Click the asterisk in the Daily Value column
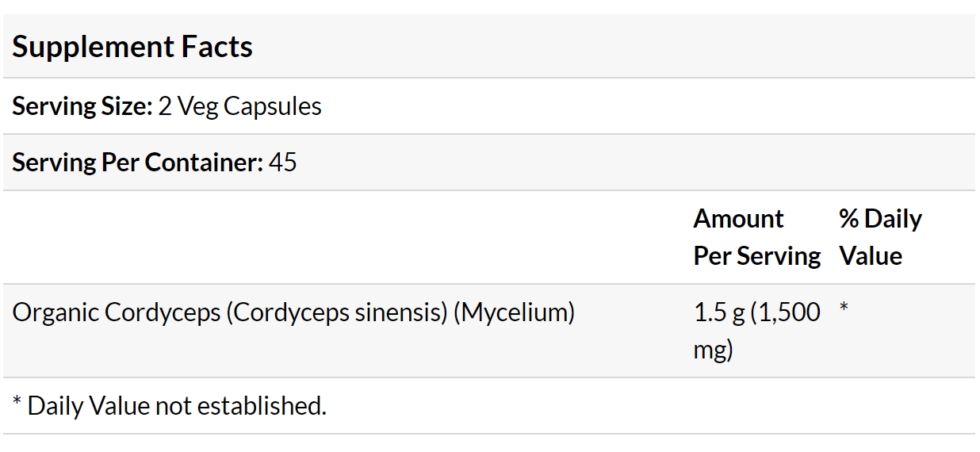The image size is (980, 452). pyautogui.click(x=844, y=307)
